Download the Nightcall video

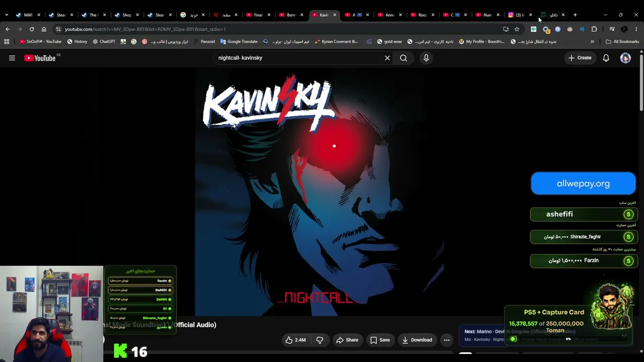pyautogui.click(x=417, y=340)
